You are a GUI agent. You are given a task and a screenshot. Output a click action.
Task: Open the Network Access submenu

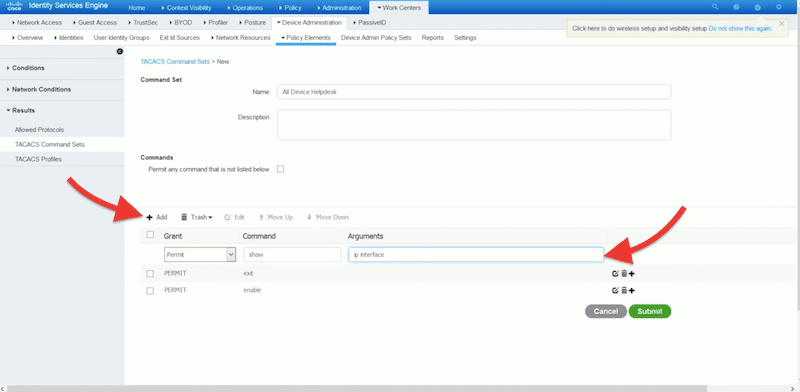click(x=36, y=22)
